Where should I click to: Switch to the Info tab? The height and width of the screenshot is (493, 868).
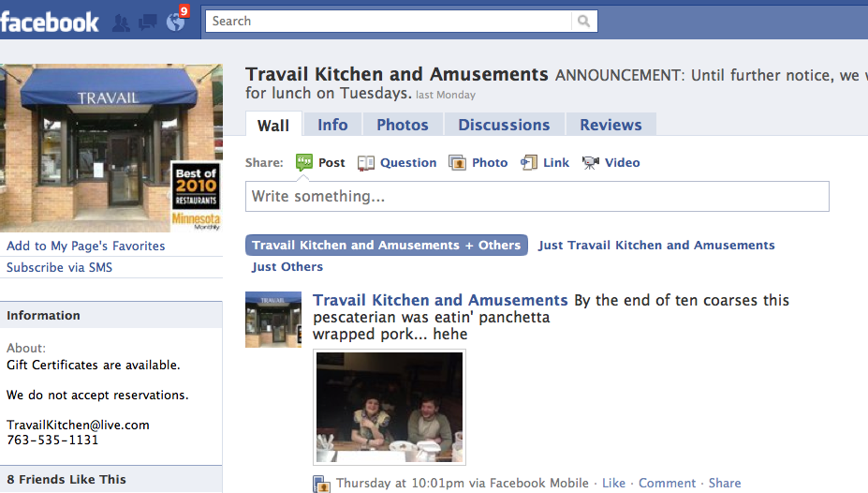tap(332, 125)
